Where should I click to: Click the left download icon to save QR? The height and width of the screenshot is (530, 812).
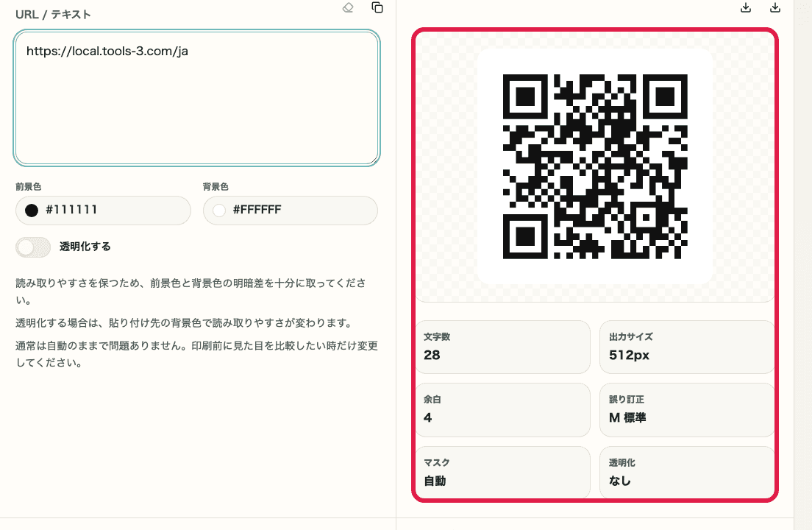[745, 7]
